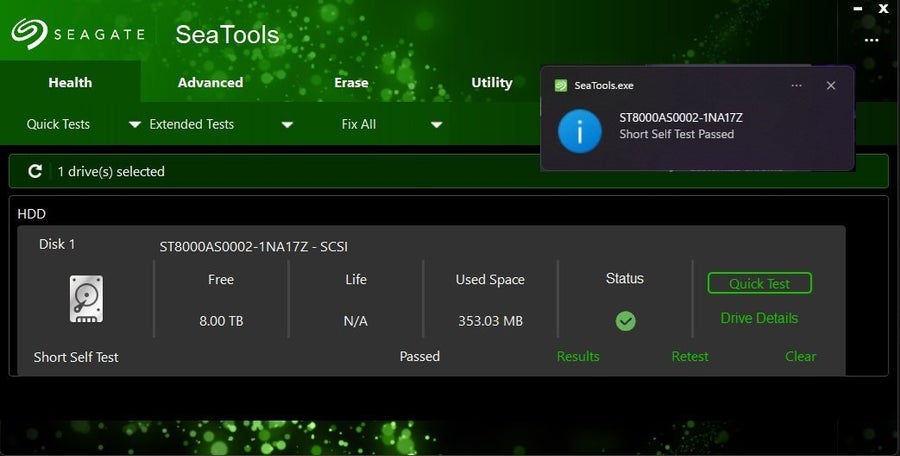900x456 pixels.
Task: Open the Drive Details link
Action: point(759,318)
